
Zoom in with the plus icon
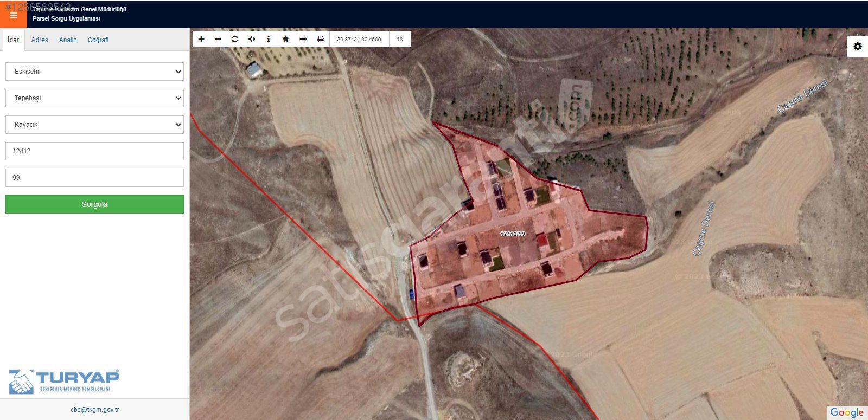coord(201,39)
